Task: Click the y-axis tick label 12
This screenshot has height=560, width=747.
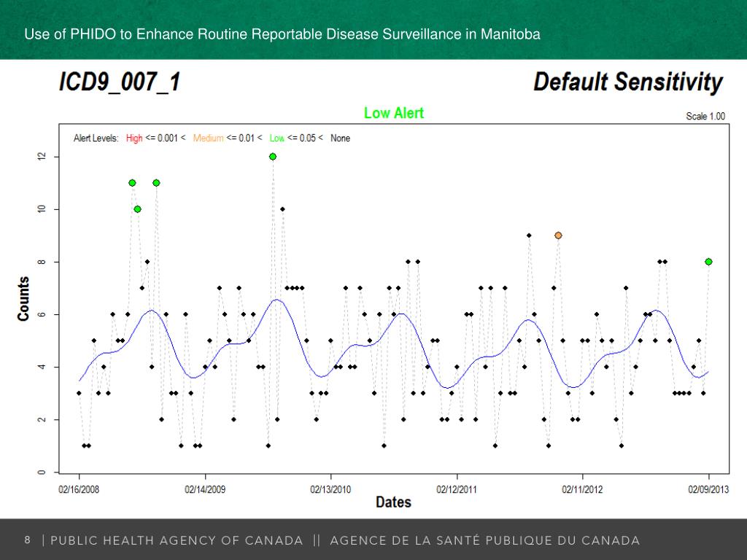Action: tap(42, 157)
